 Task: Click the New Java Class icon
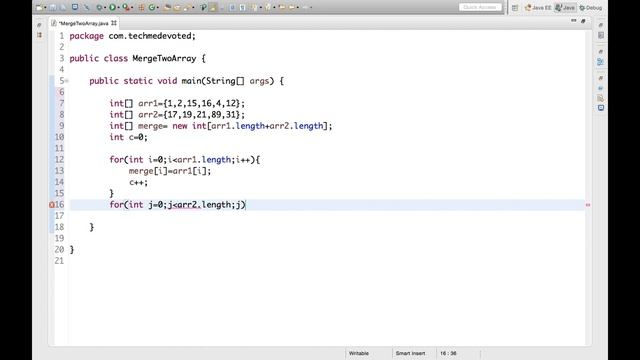click(152, 7)
